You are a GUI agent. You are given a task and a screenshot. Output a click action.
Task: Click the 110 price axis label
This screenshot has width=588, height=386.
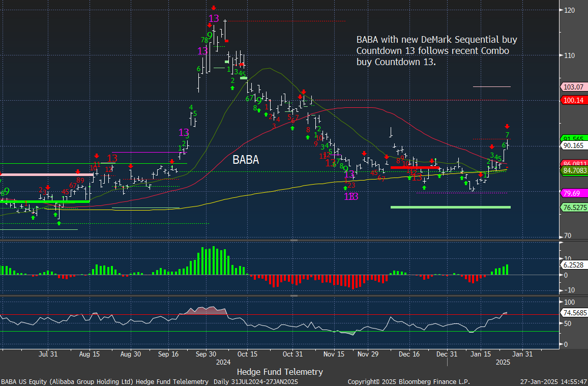569,55
